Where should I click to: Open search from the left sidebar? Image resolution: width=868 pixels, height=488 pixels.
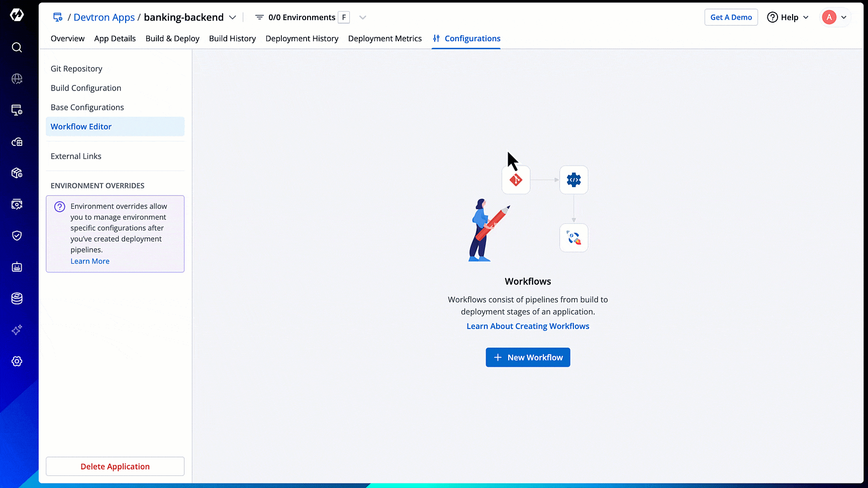17,47
